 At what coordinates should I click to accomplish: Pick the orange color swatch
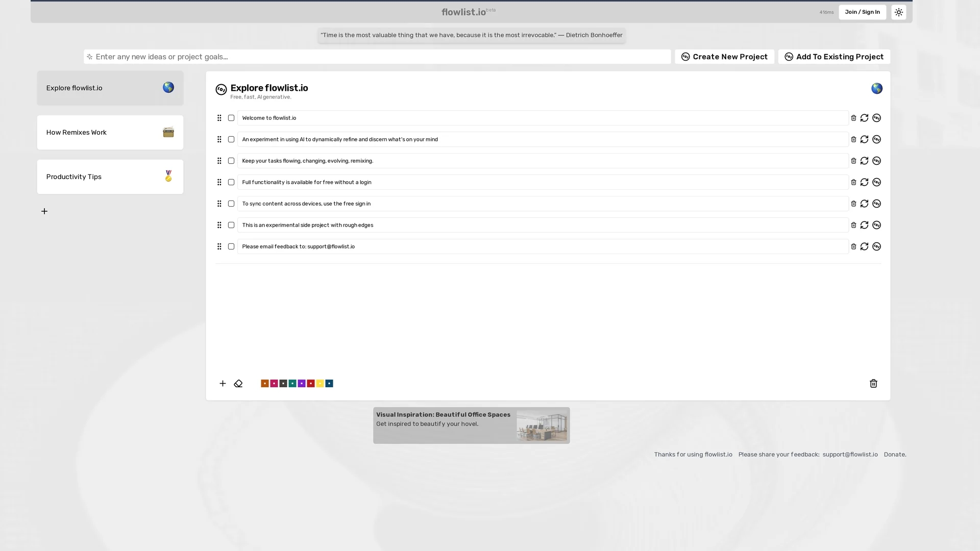(x=265, y=383)
